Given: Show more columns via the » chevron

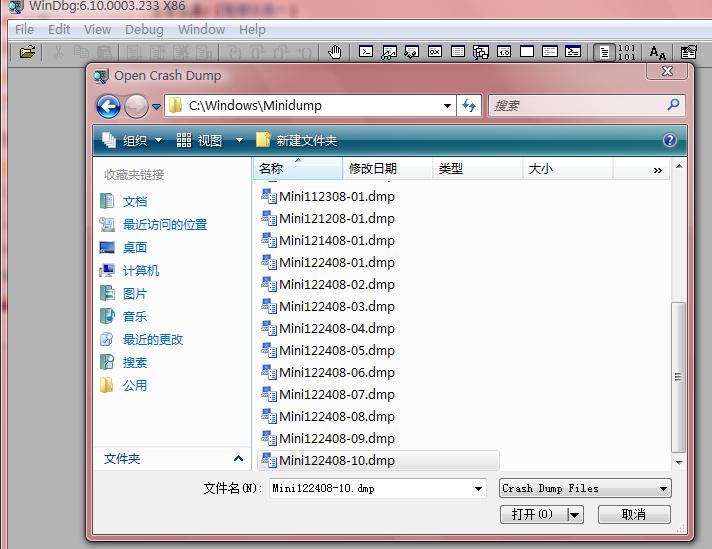Looking at the screenshot, I should pos(658,170).
